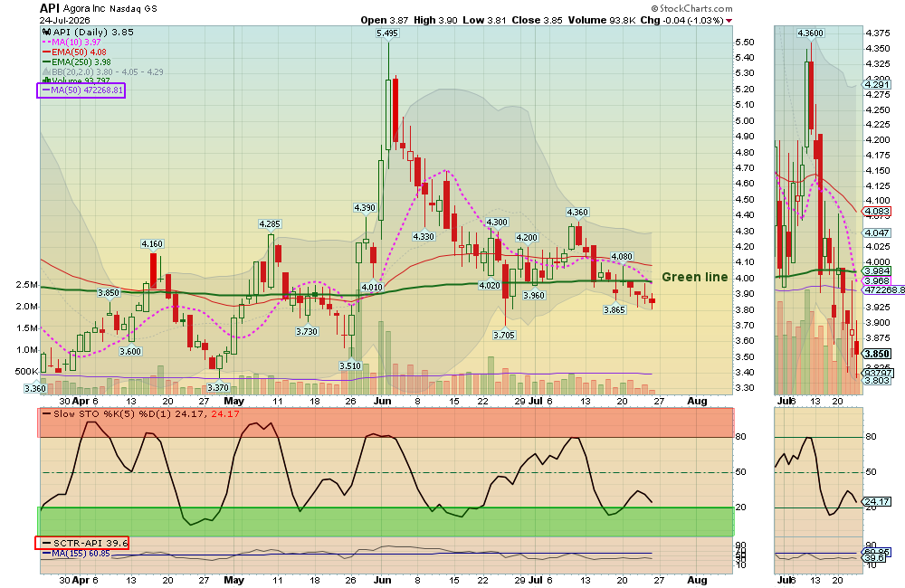Click the 3.960 price label
The image size is (905, 588).
pyautogui.click(x=534, y=296)
